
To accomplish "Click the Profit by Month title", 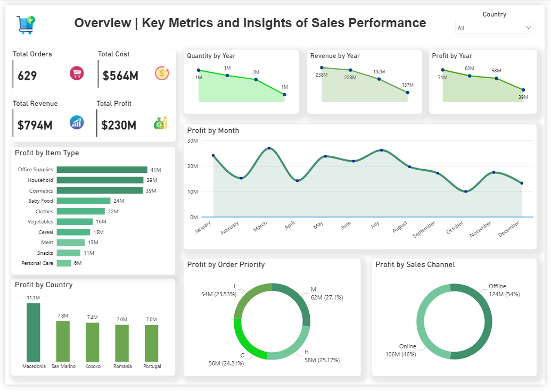I will coord(213,130).
